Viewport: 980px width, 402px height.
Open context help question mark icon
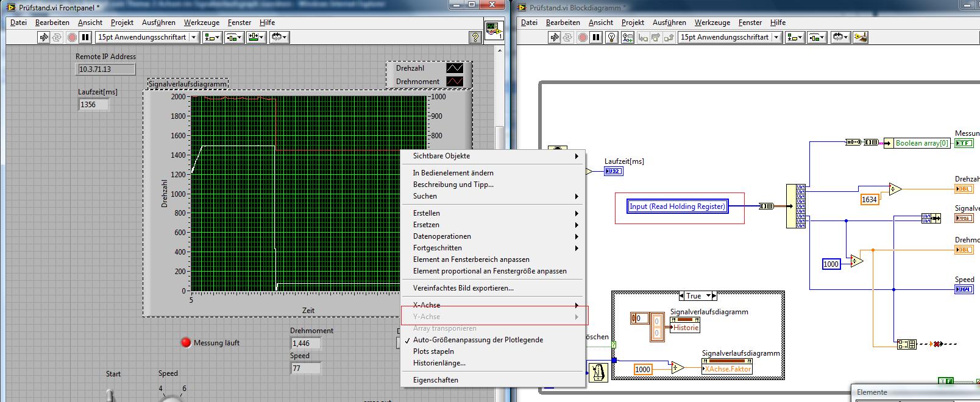click(475, 37)
